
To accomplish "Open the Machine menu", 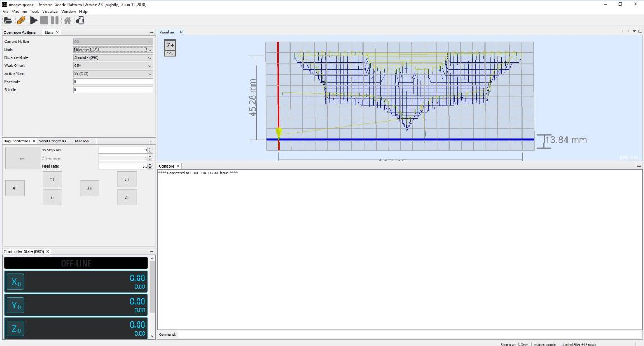I will (x=19, y=11).
